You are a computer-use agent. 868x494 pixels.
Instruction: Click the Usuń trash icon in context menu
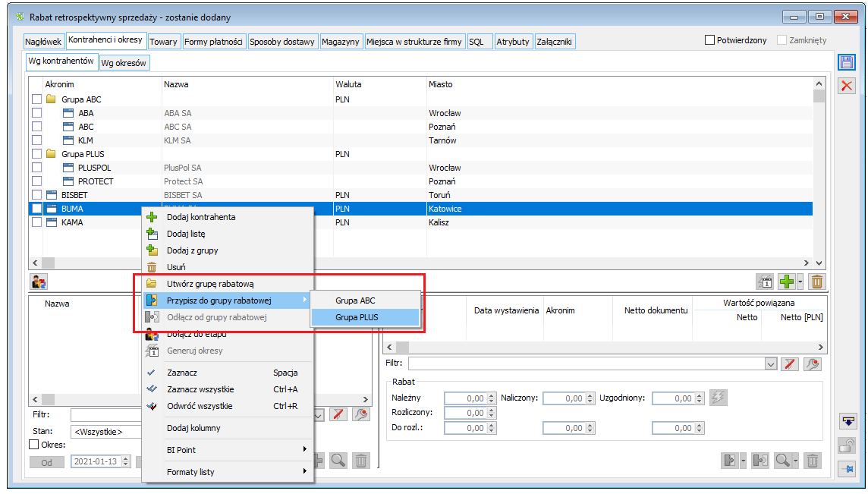pos(152,267)
